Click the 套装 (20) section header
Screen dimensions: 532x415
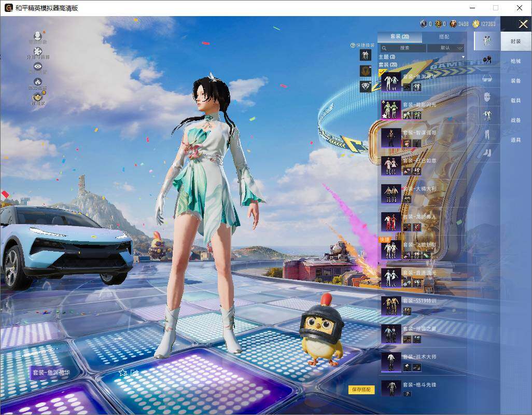tap(388, 64)
